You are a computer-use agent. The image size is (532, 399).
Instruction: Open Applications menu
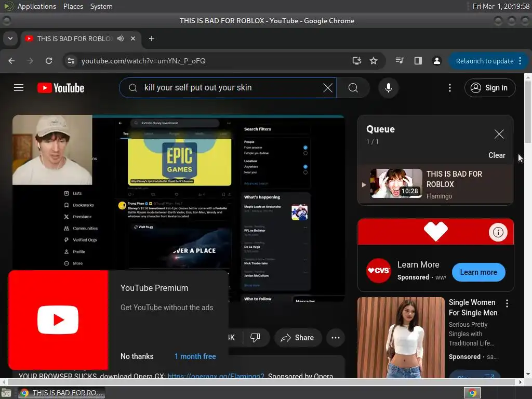click(37, 6)
